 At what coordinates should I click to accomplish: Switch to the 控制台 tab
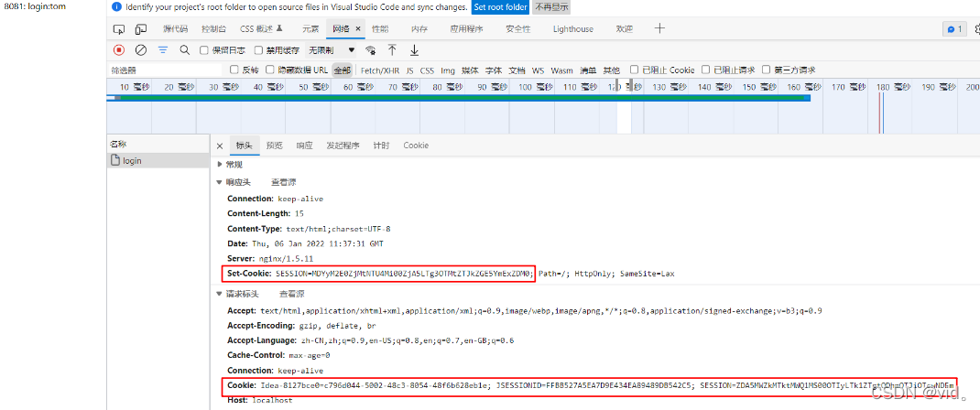click(x=213, y=29)
